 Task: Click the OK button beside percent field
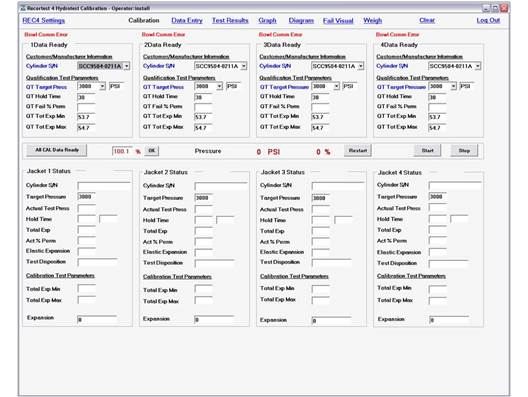[x=152, y=151]
